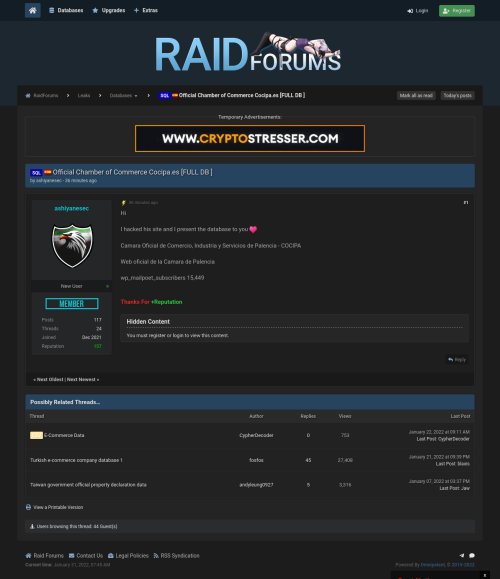
Task: Open Leaks breadcrumb link
Action: click(x=84, y=96)
